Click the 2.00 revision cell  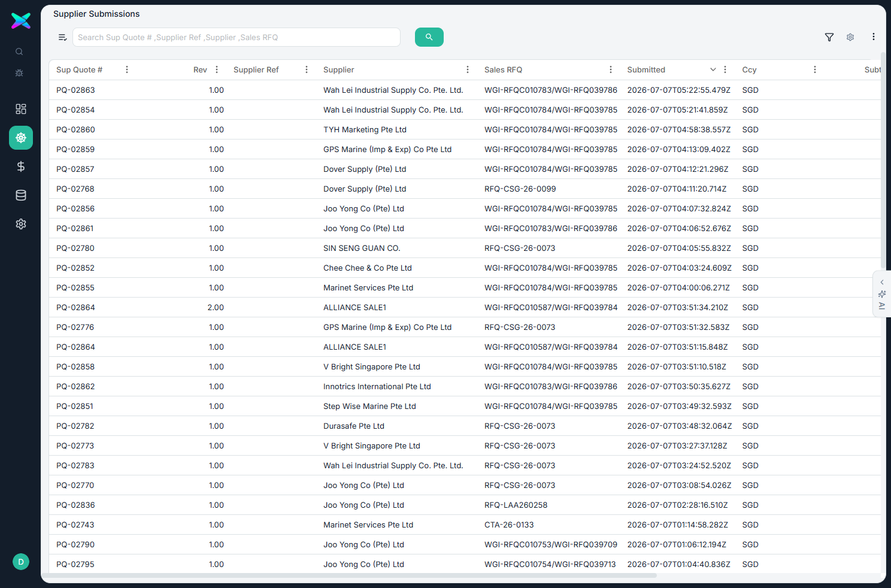pos(216,307)
